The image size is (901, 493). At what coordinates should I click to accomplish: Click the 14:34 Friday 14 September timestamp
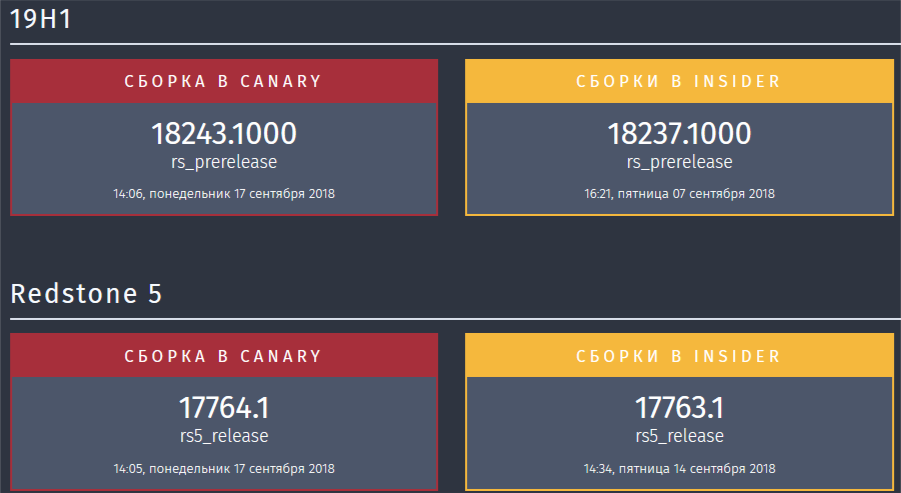pyautogui.click(x=679, y=468)
